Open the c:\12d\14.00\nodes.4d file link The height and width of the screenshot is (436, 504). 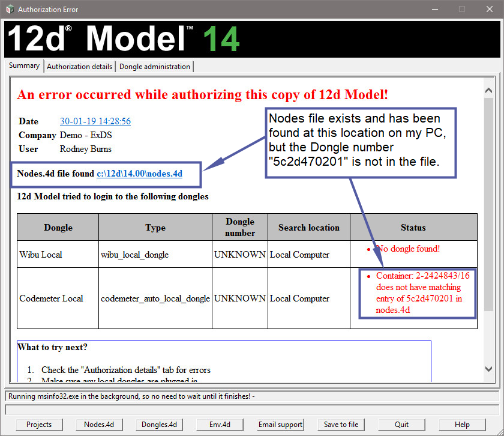click(x=139, y=174)
